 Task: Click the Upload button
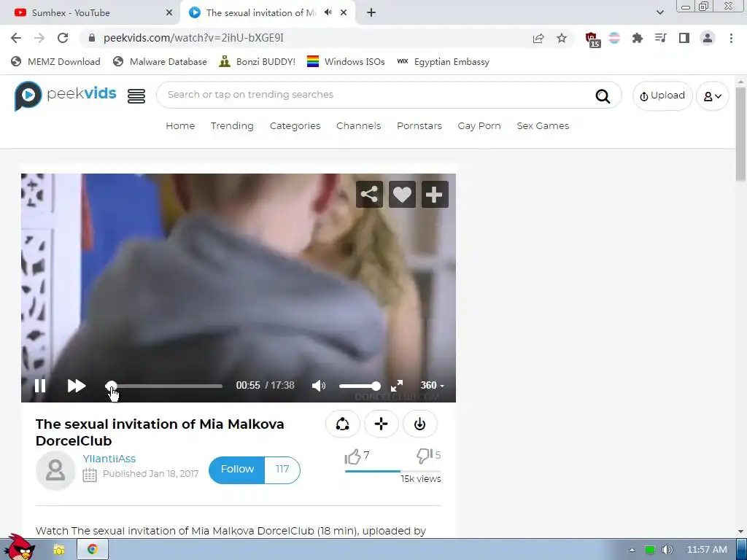click(662, 96)
